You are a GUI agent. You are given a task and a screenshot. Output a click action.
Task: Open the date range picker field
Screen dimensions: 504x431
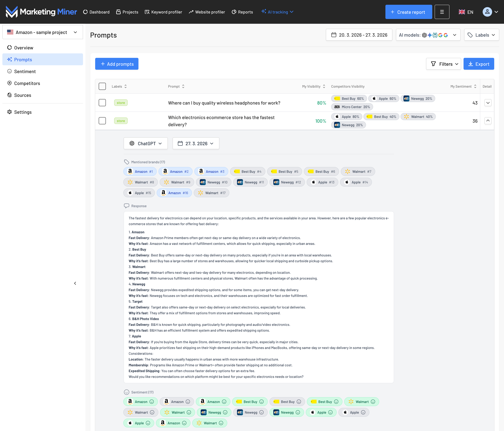point(359,35)
